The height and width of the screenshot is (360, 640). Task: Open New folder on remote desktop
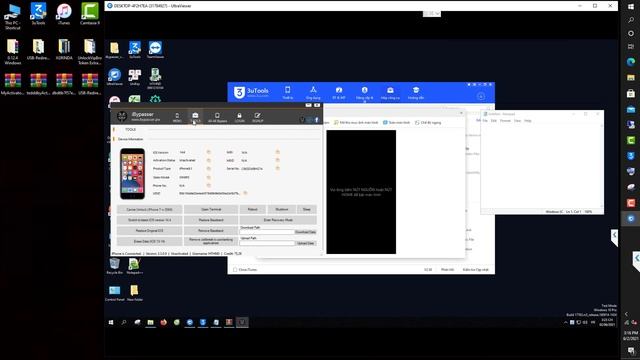pos(134,293)
